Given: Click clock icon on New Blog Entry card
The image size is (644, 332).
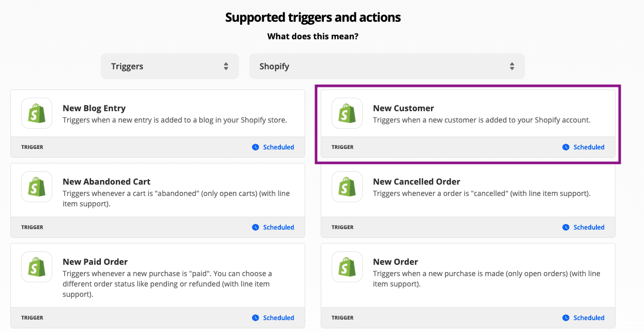Looking at the screenshot, I should coord(255,147).
